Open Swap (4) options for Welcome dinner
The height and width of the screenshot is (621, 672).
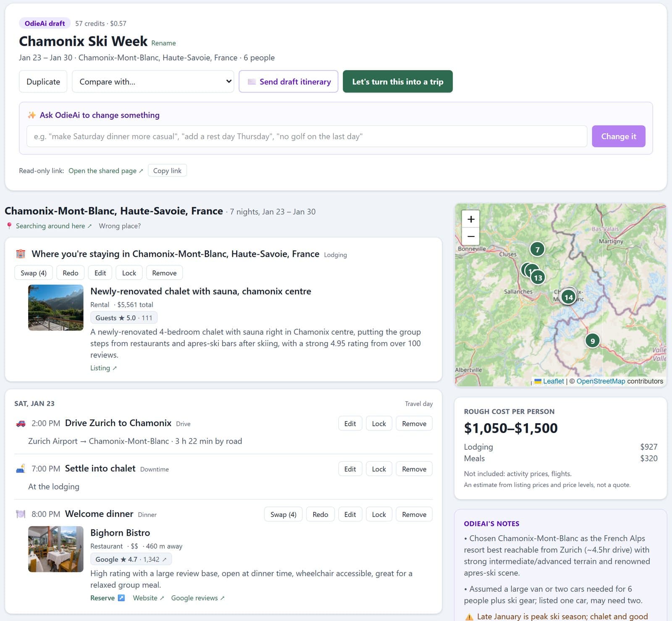tap(283, 514)
